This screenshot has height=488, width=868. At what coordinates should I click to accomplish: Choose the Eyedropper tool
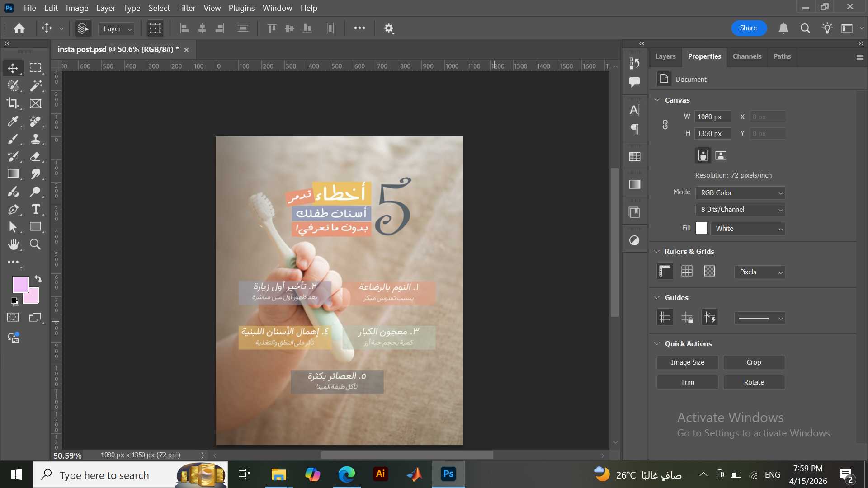pos(13,121)
